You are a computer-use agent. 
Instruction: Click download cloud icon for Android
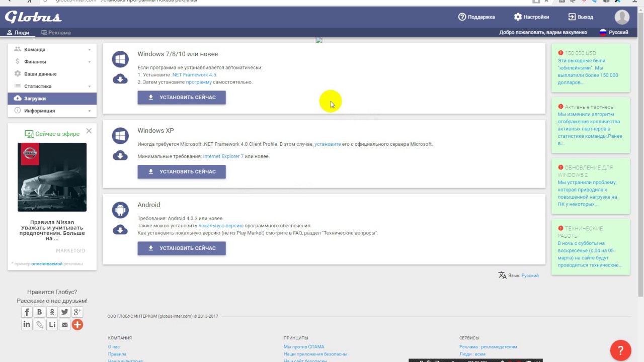pos(120,229)
